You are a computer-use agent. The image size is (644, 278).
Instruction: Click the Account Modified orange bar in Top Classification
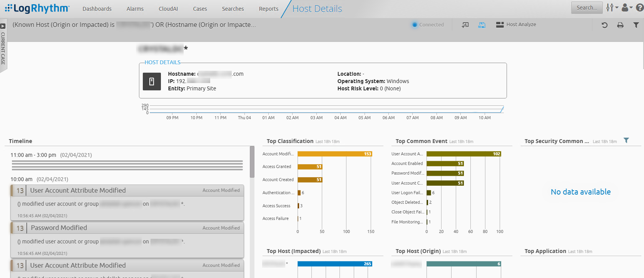click(x=335, y=154)
